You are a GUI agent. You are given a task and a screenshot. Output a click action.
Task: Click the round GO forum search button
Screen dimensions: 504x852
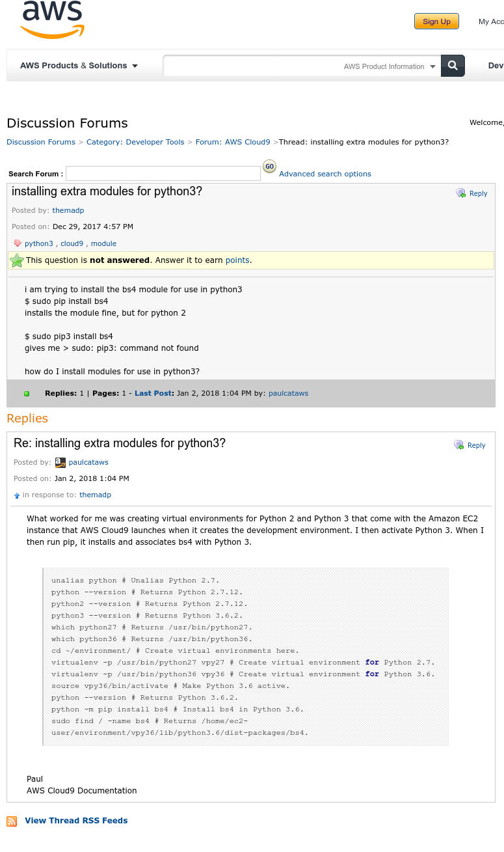(x=269, y=167)
